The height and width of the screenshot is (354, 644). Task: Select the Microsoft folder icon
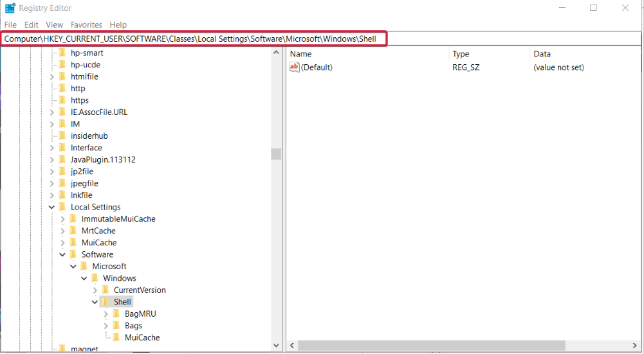pos(84,267)
